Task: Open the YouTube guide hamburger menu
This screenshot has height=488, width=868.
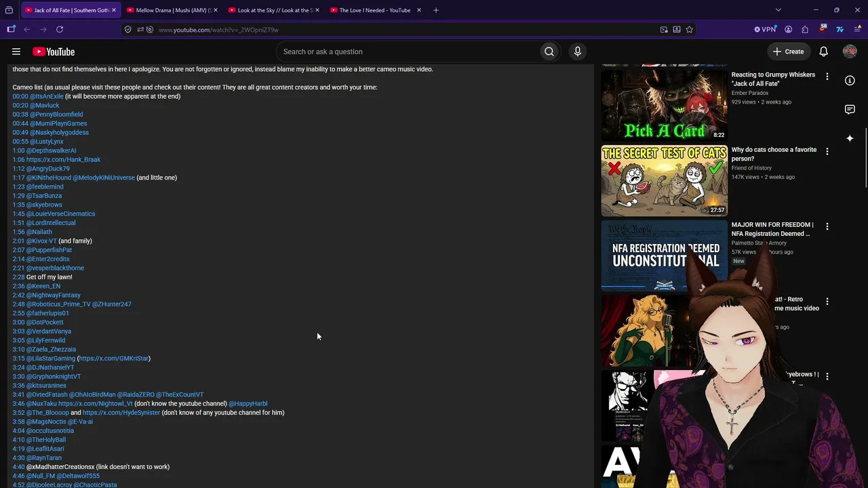Action: click(x=16, y=52)
